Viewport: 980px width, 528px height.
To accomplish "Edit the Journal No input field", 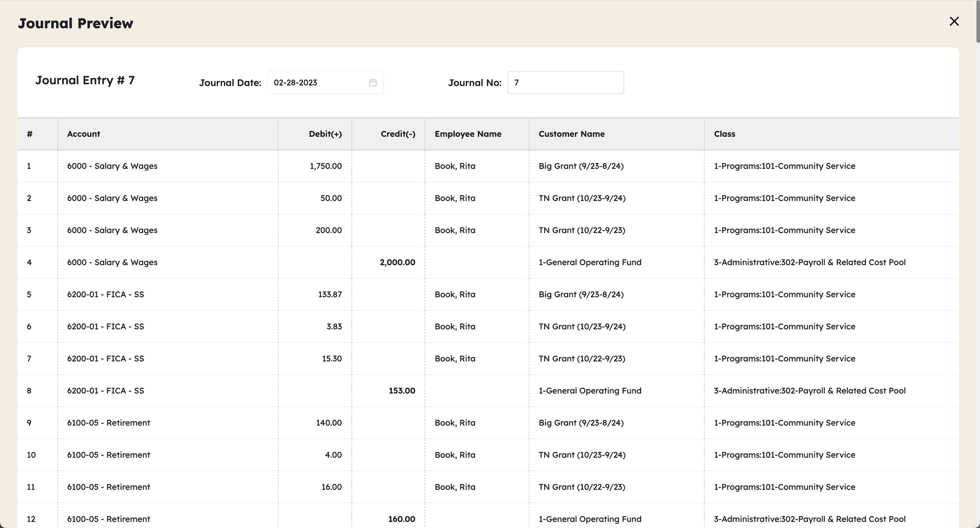I will tap(565, 83).
